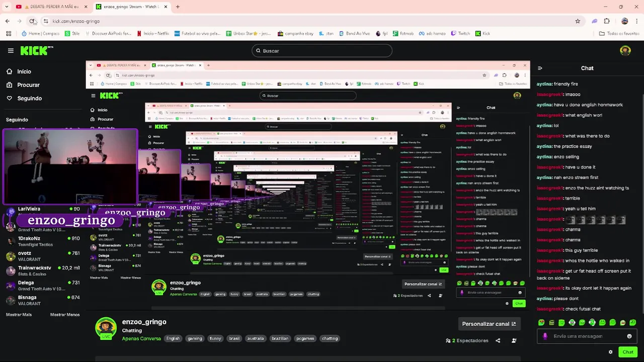Open the Kick hamburger sidebar menu
This screenshot has width=644, height=362.
coord(11,51)
